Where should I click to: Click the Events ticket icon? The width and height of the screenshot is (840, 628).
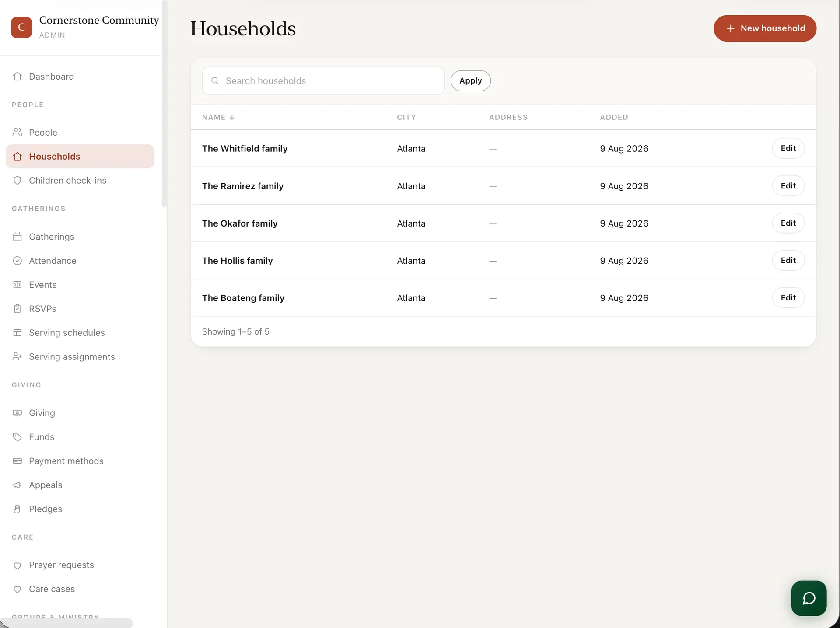(17, 285)
